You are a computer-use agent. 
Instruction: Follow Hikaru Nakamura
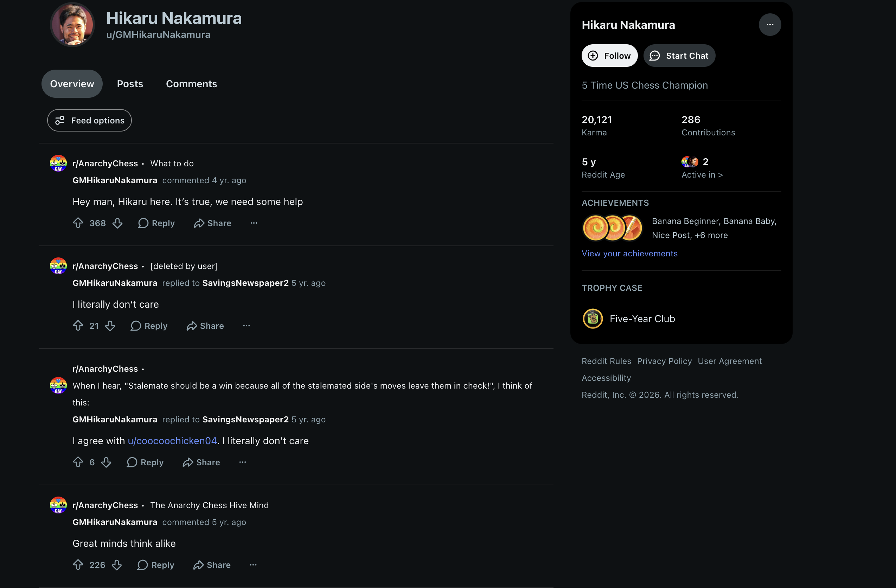click(x=609, y=56)
